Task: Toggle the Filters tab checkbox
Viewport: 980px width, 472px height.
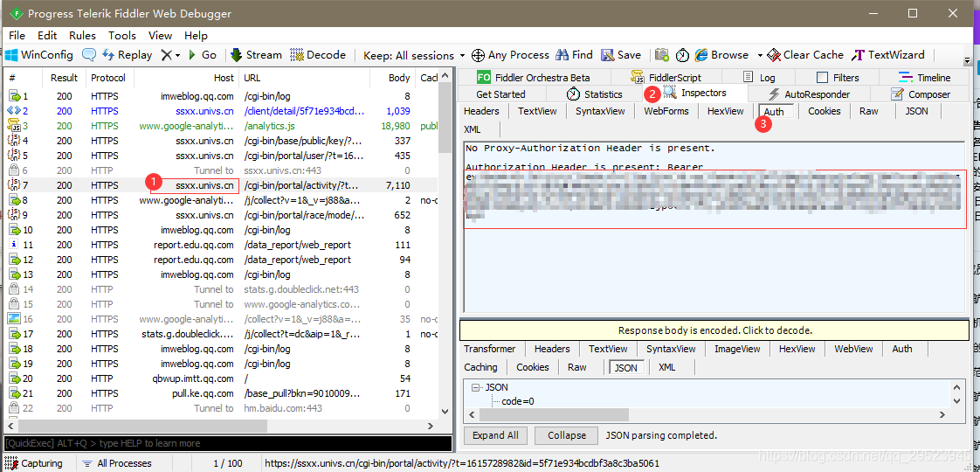Action: (823, 78)
